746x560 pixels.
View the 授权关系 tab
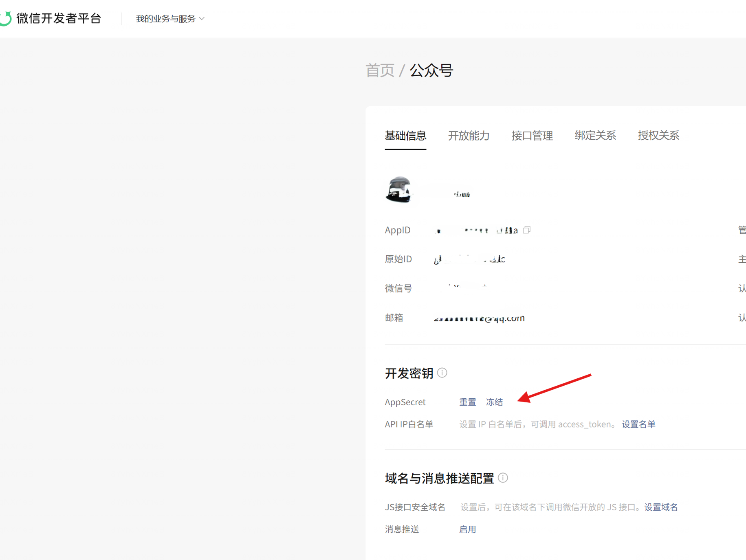tap(658, 136)
